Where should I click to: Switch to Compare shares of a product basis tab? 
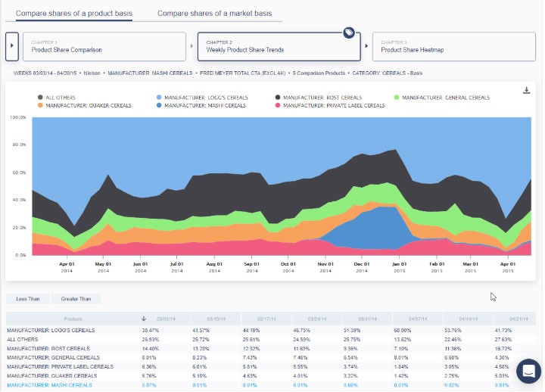(x=74, y=14)
